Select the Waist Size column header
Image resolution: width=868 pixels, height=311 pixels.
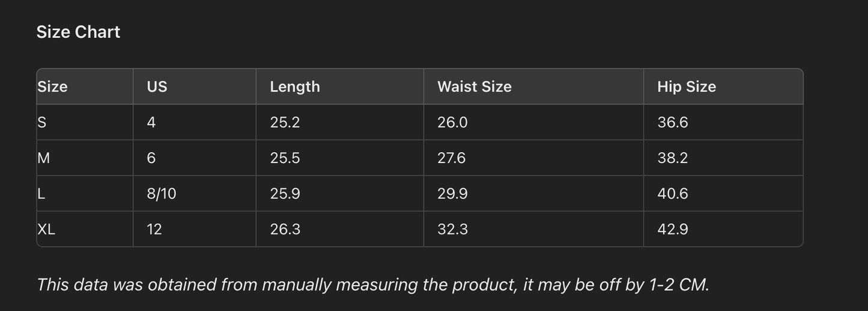(475, 87)
